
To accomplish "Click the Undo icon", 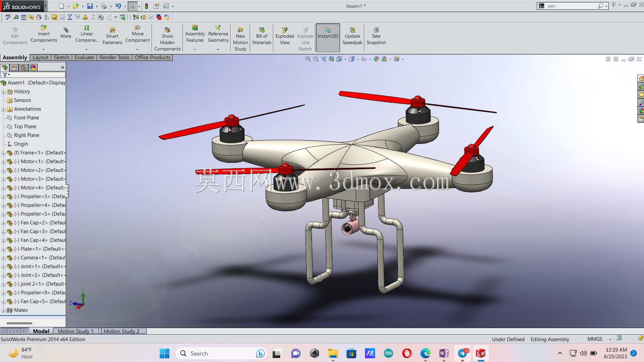I will point(118,6).
